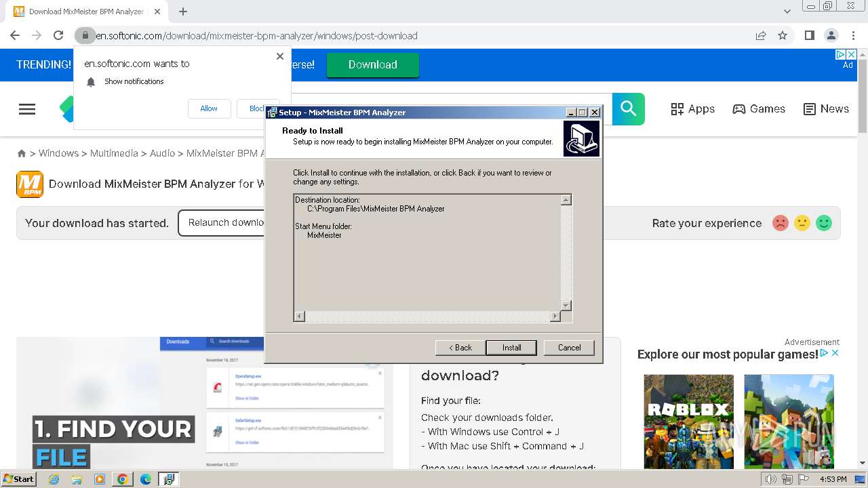
Task: Click the padlock site info icon
Action: coord(85,35)
